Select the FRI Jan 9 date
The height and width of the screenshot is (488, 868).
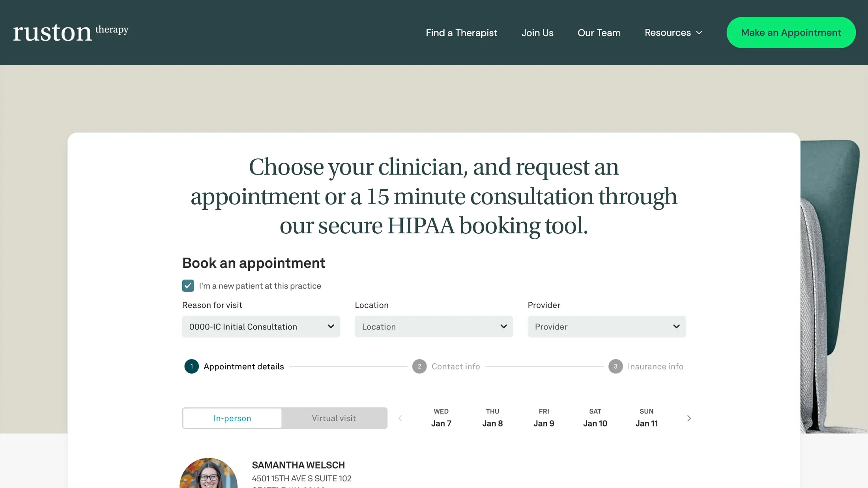544,418
